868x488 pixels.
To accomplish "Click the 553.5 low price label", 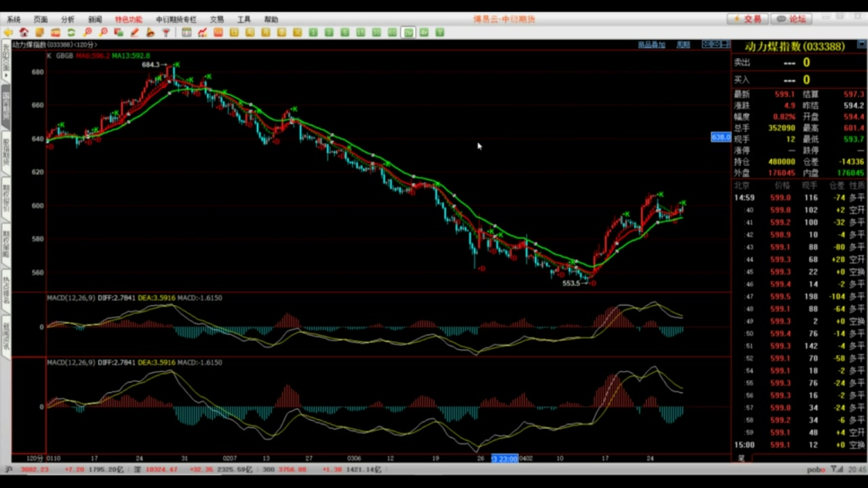I will coord(572,283).
